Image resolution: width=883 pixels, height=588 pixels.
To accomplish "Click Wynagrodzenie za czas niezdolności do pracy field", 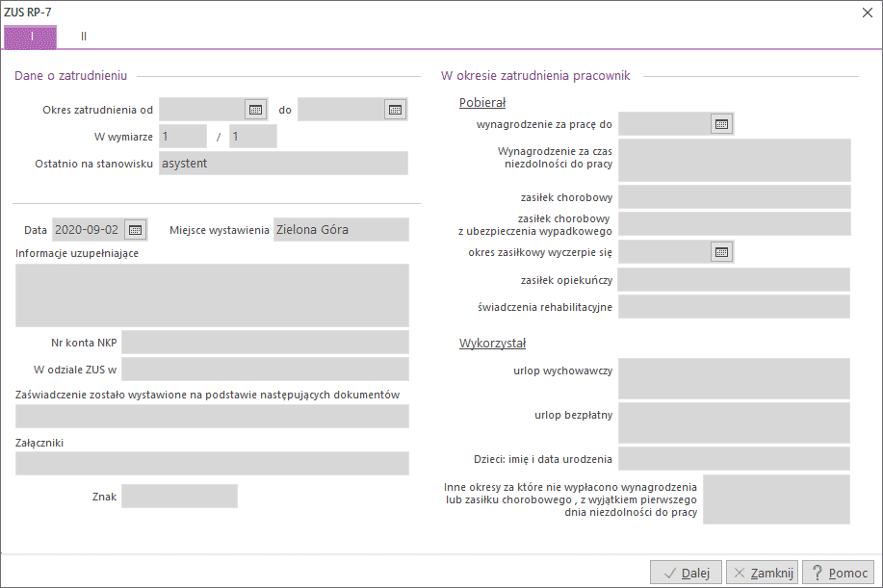I will click(735, 161).
